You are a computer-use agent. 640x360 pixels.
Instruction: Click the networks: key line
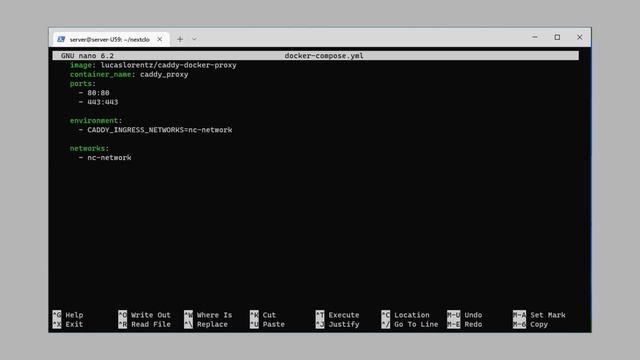pyautogui.click(x=89, y=149)
